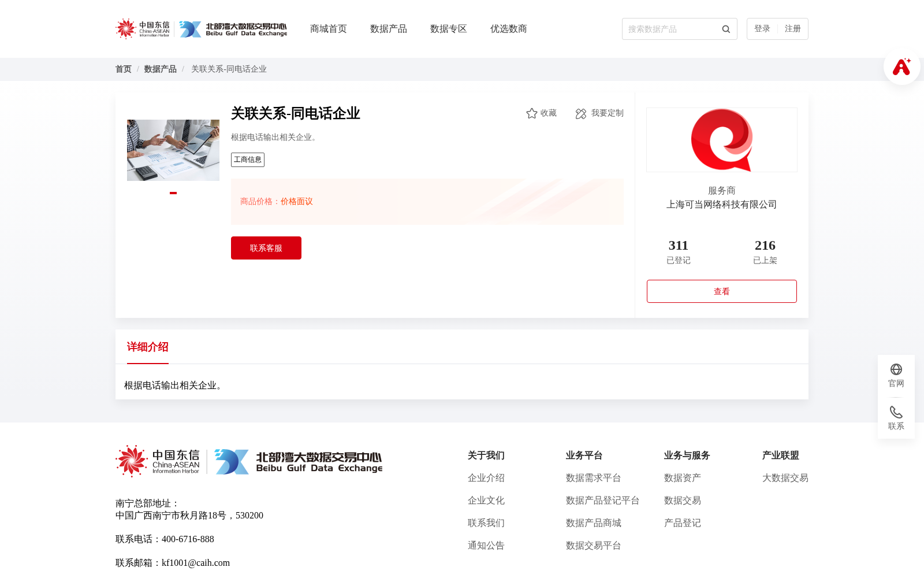The image size is (924, 578).
Task: Click the search magnifier icon
Action: click(x=726, y=29)
